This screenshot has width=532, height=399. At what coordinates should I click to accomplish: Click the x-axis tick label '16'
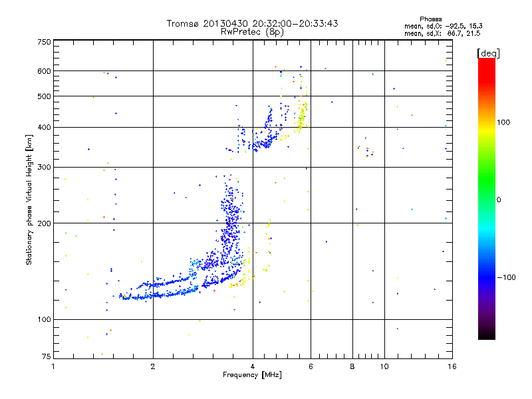point(452,366)
